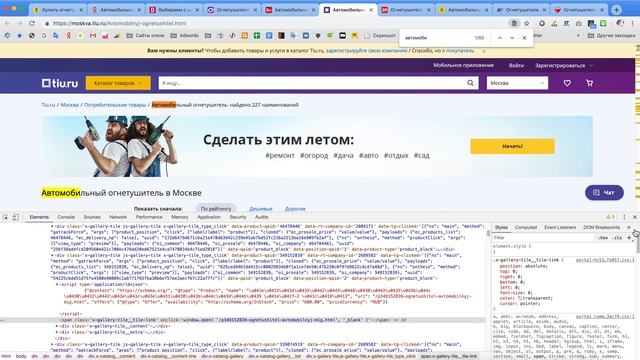Viewport: 640px width, 360px height.
Task: Click the magnifier search icon
Action: (x=471, y=83)
